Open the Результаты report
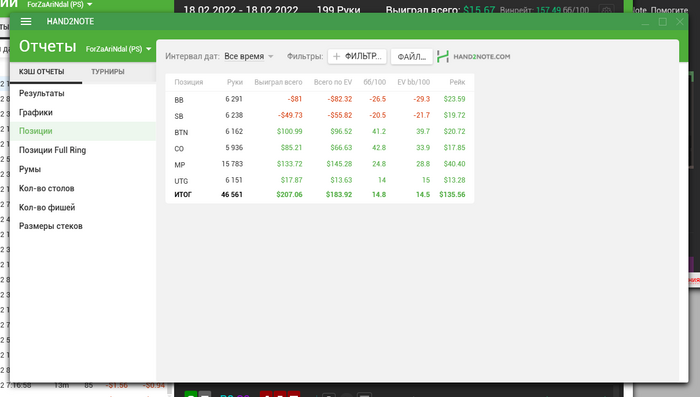The width and height of the screenshot is (700, 397). tap(83, 93)
